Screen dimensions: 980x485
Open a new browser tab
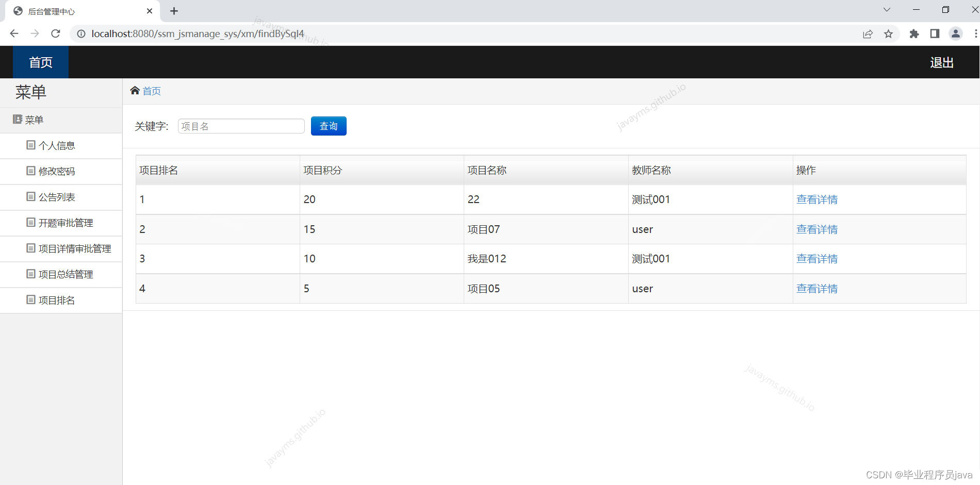click(174, 11)
